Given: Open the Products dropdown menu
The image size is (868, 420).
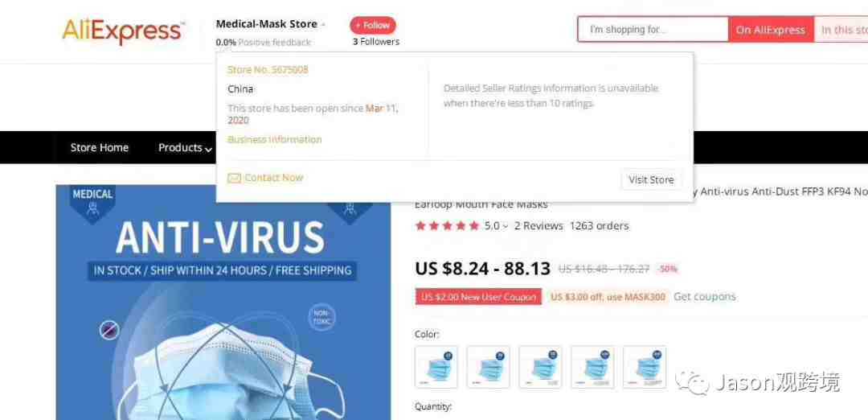Looking at the screenshot, I should coord(185,147).
